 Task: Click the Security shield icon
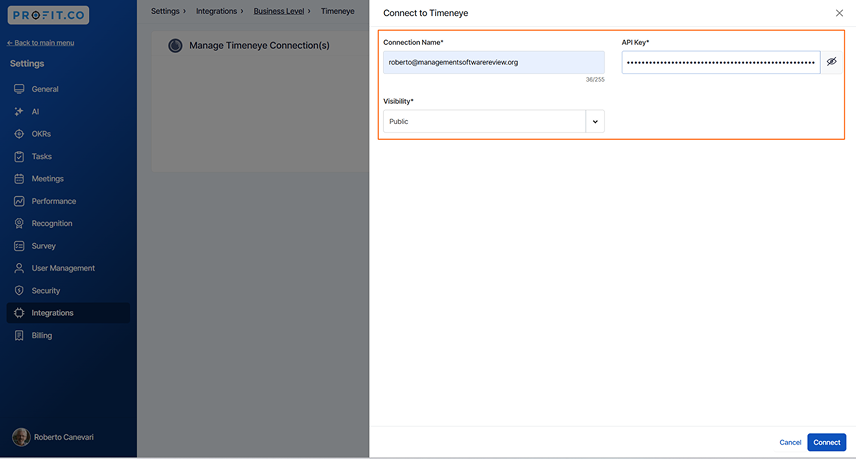pyautogui.click(x=19, y=290)
